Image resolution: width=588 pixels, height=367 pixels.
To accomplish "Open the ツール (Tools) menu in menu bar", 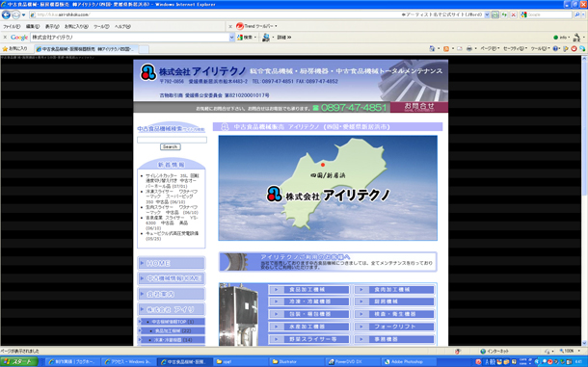I will pyautogui.click(x=101, y=27).
